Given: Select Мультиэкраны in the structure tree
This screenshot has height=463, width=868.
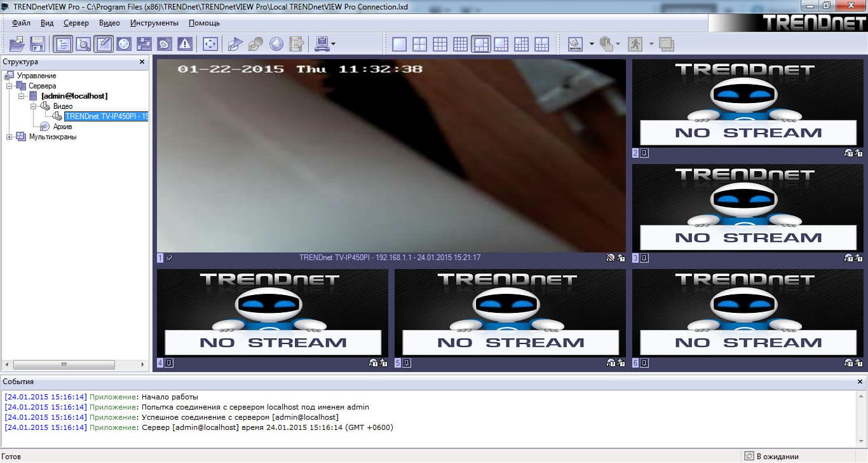Looking at the screenshot, I should tap(53, 137).
